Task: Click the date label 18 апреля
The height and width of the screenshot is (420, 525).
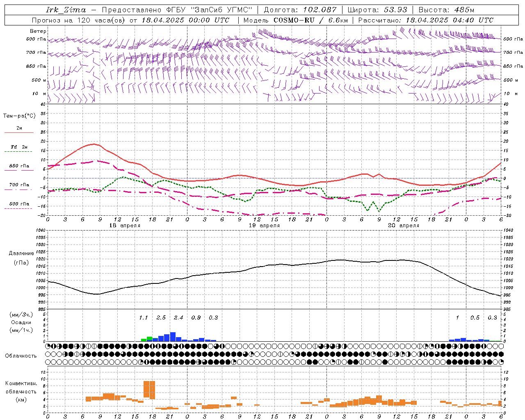Action: 125,226
